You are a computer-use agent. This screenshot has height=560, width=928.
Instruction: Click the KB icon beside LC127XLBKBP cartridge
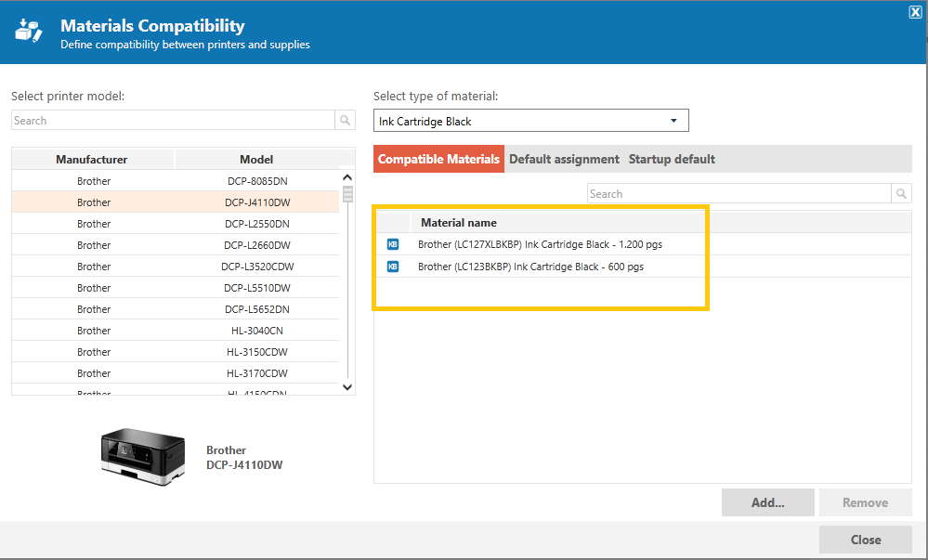(x=393, y=244)
